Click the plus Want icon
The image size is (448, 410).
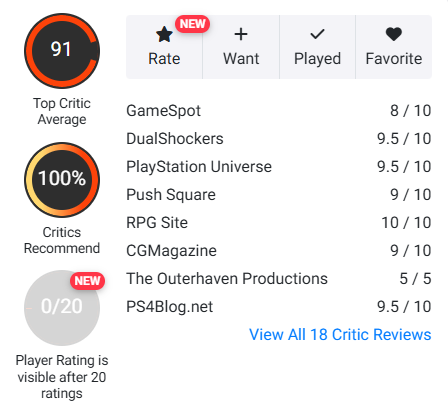(241, 34)
